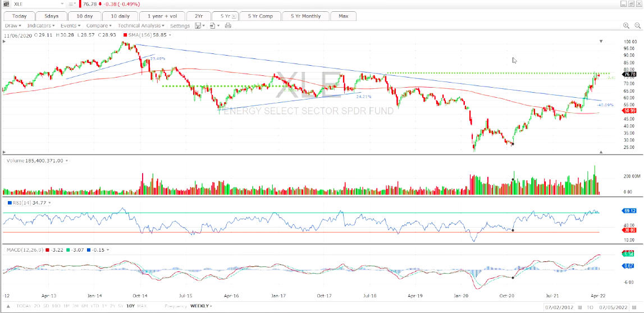Click the 76.78 current price label
Viewport: 644px width, 313px height.
[629, 74]
